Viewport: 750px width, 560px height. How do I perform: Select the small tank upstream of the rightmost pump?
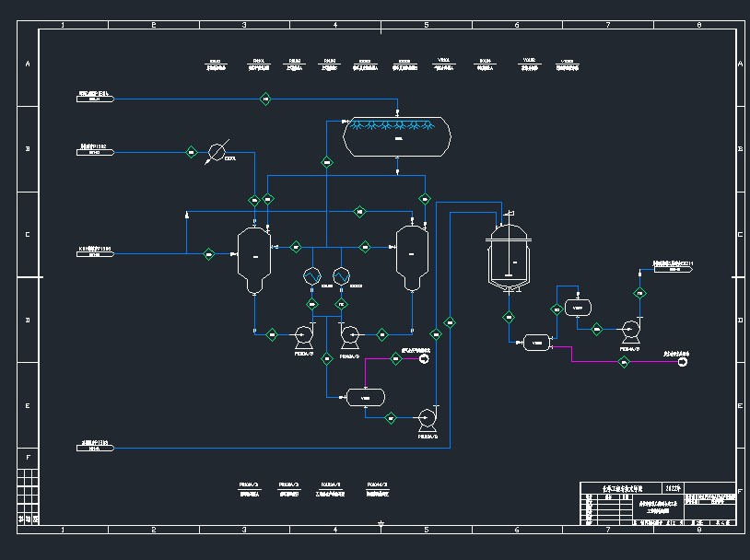(578, 308)
